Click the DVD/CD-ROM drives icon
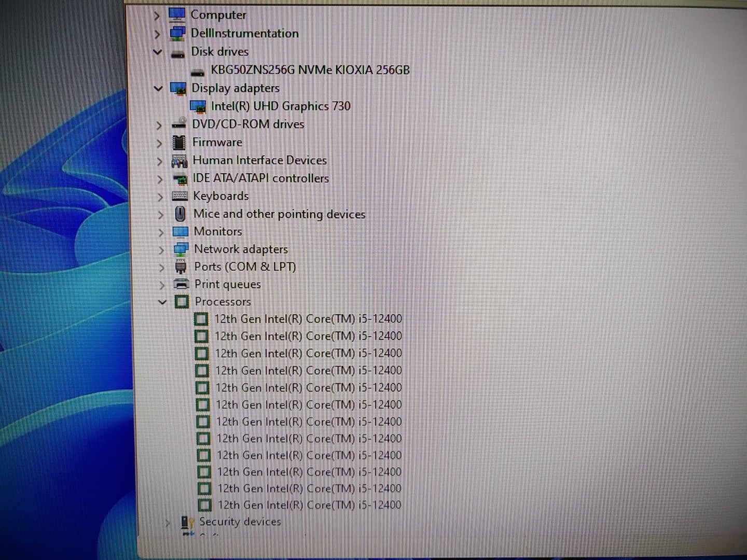 pyautogui.click(x=179, y=123)
